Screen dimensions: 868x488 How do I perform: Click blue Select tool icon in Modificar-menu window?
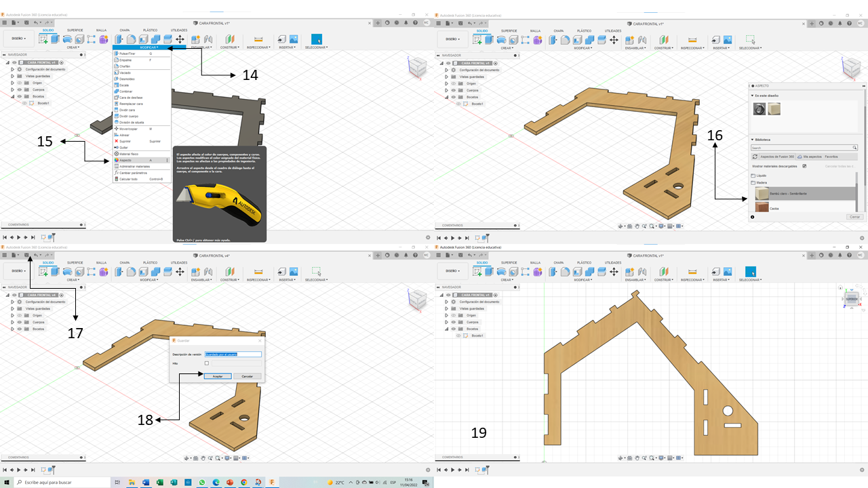pyautogui.click(x=316, y=40)
